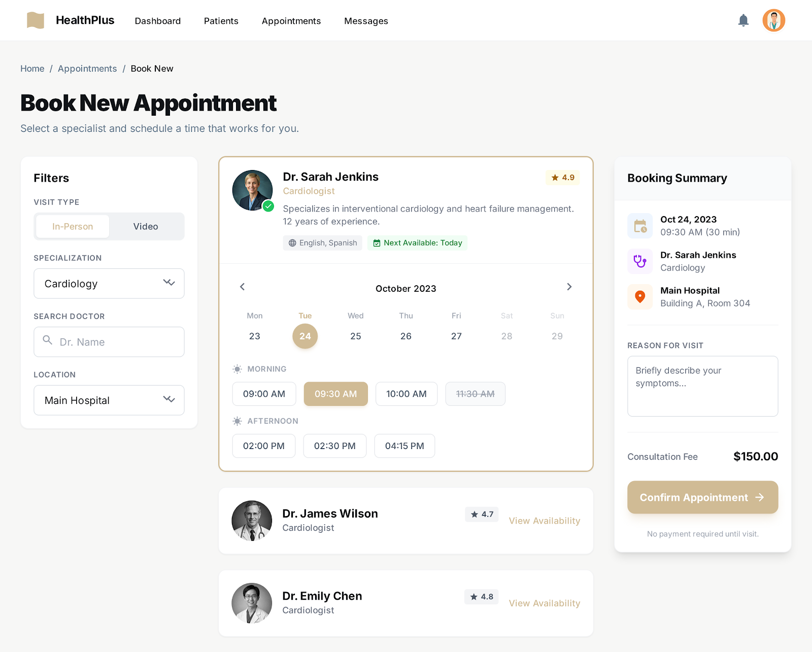Switch to the Patients section
The width and height of the screenshot is (812, 652).
coord(221,21)
